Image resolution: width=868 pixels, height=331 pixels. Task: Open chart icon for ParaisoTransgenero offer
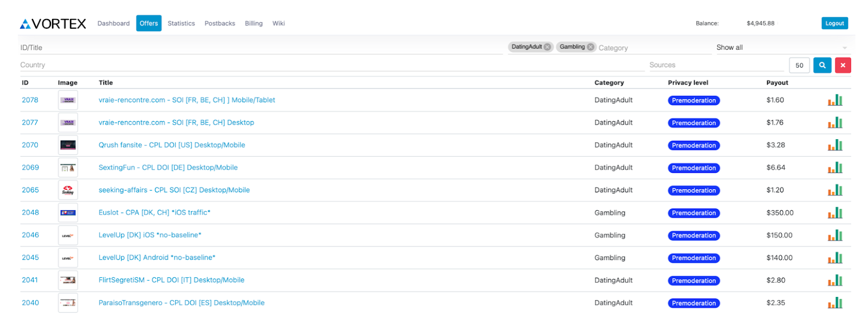pyautogui.click(x=835, y=303)
